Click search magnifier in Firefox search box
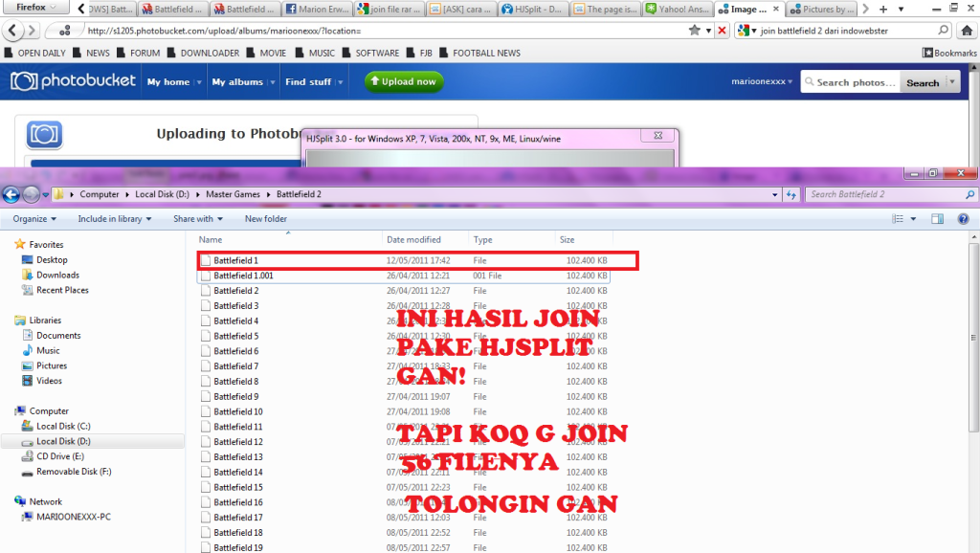The image size is (980, 553). coord(943,30)
